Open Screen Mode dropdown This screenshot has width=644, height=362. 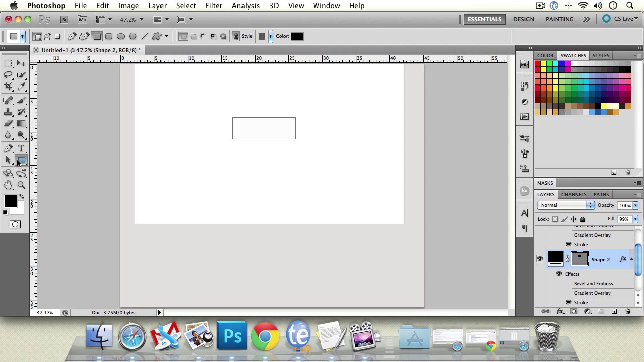pyautogui.click(x=185, y=19)
